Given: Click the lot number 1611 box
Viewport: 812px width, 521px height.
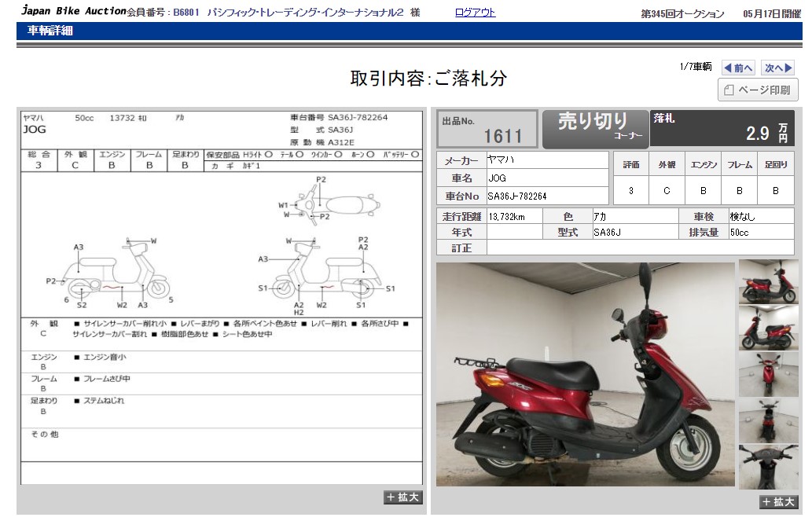Looking at the screenshot, I should coord(487,129).
